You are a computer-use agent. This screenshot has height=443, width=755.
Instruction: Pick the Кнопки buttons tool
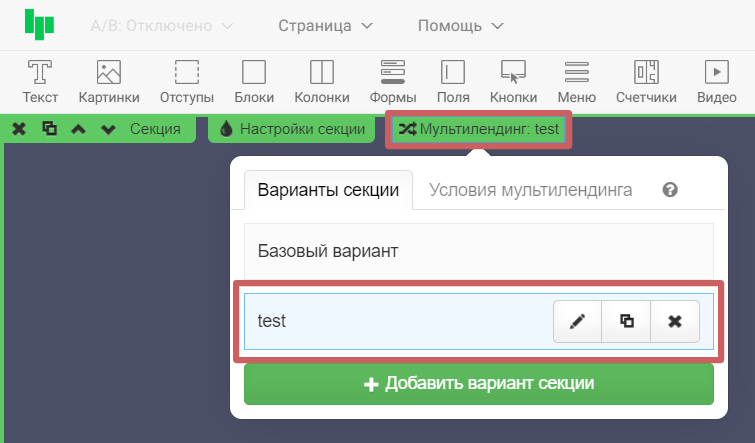513,81
